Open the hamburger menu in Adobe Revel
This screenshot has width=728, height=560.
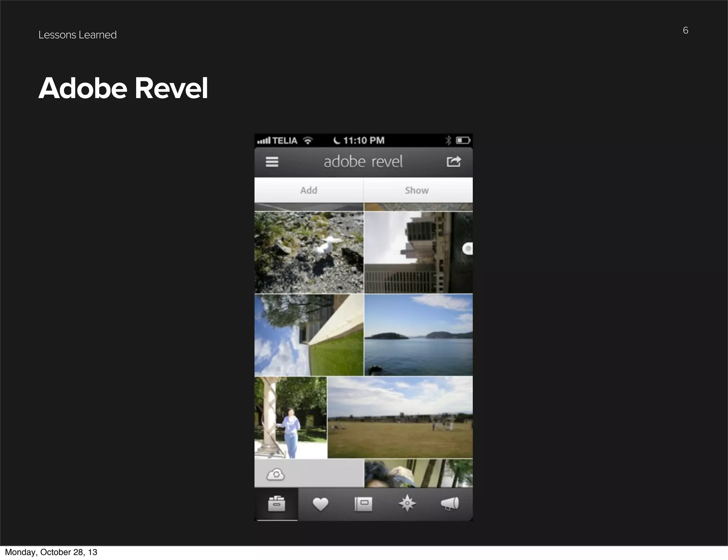(x=272, y=162)
